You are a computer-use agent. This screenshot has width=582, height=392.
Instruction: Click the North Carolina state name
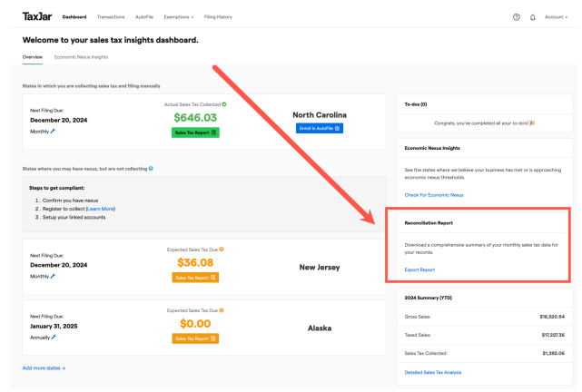(320, 115)
